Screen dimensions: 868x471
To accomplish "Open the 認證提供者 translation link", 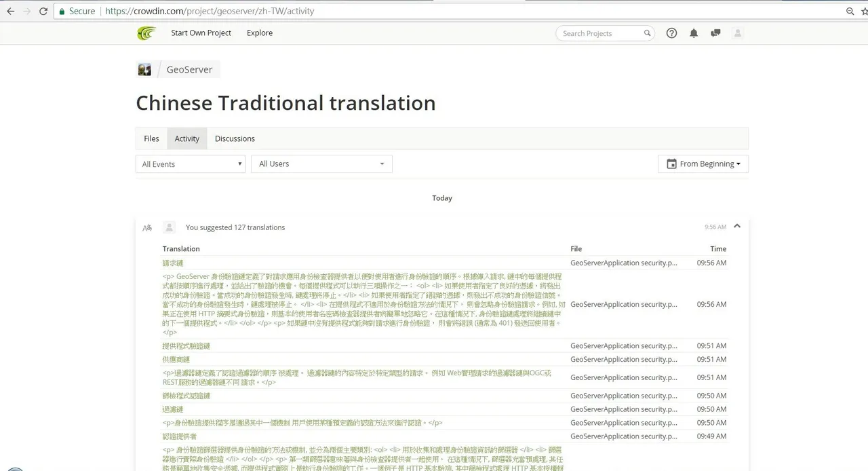I will [180, 436].
